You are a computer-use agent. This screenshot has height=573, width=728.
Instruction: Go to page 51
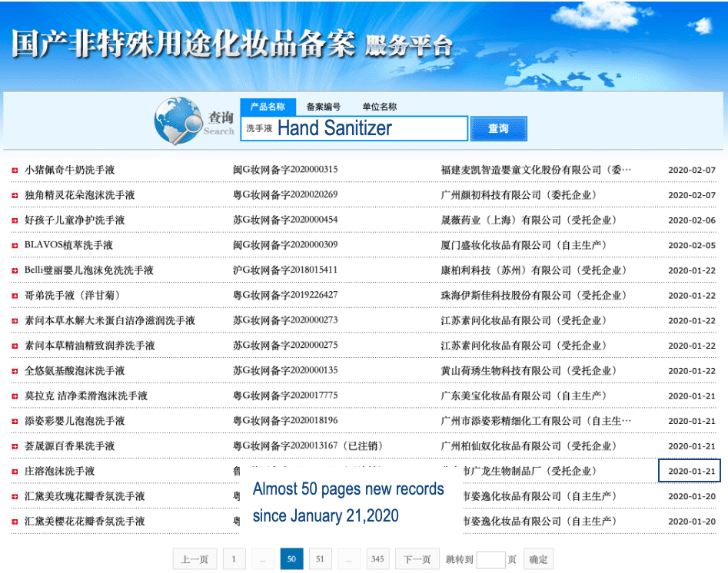pos(320,559)
